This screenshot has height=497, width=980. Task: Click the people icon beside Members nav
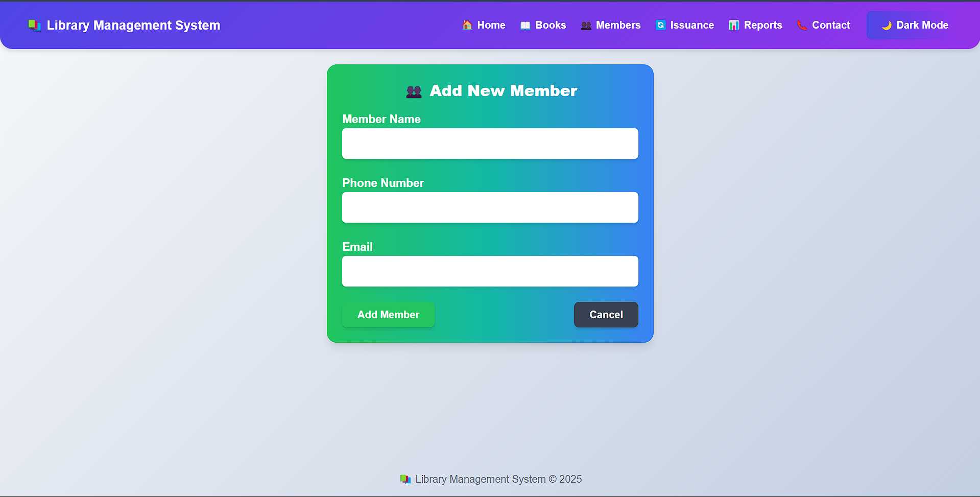click(x=586, y=26)
